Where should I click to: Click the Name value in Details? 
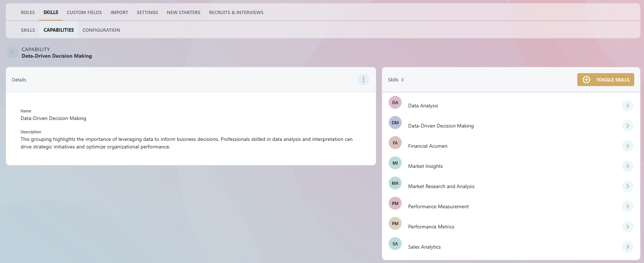click(53, 118)
